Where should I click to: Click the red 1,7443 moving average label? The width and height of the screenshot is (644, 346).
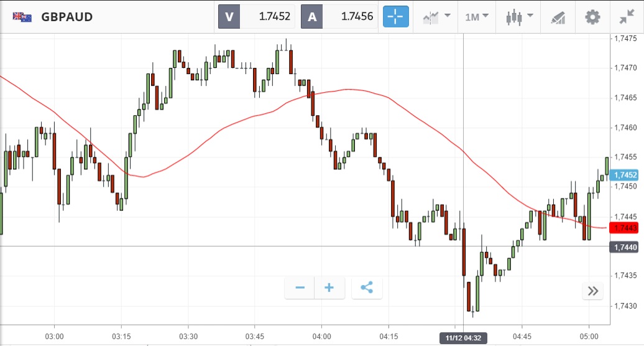click(x=625, y=228)
